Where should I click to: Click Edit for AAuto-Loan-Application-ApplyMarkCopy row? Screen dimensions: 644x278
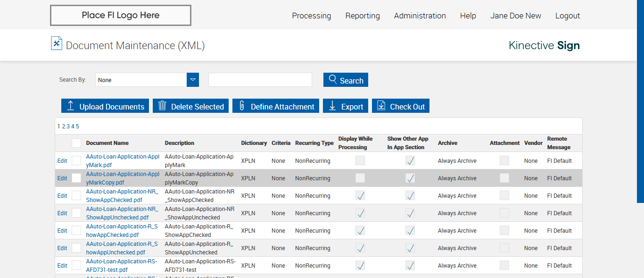coord(62,178)
